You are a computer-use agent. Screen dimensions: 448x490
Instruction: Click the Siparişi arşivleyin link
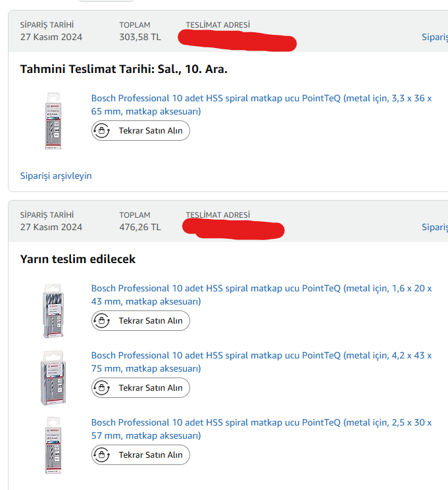pos(57,176)
